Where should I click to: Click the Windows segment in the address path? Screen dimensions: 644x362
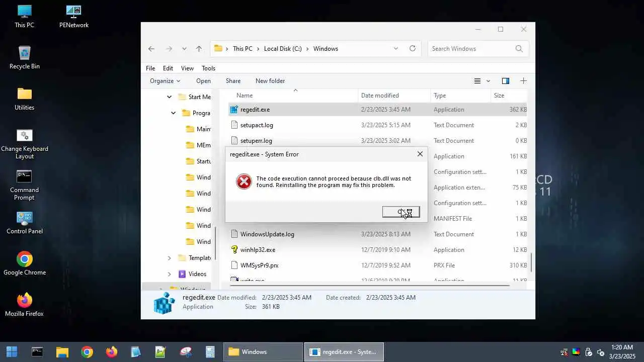(326, 49)
